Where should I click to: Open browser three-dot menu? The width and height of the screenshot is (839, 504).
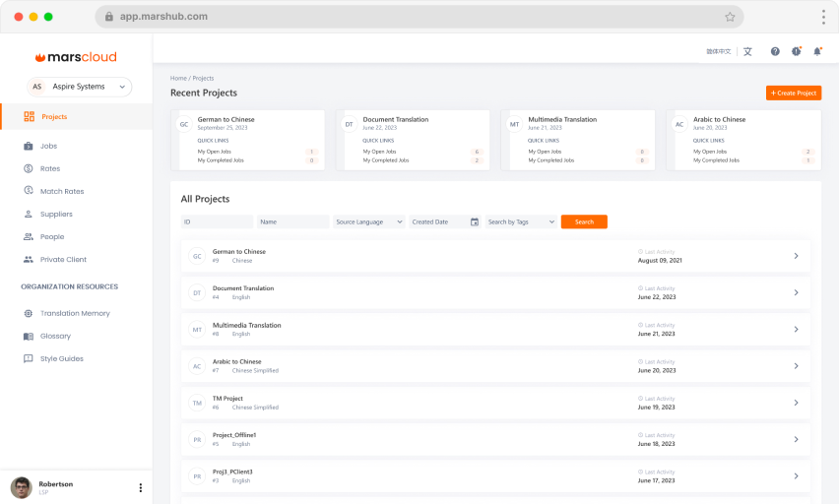pos(823,17)
